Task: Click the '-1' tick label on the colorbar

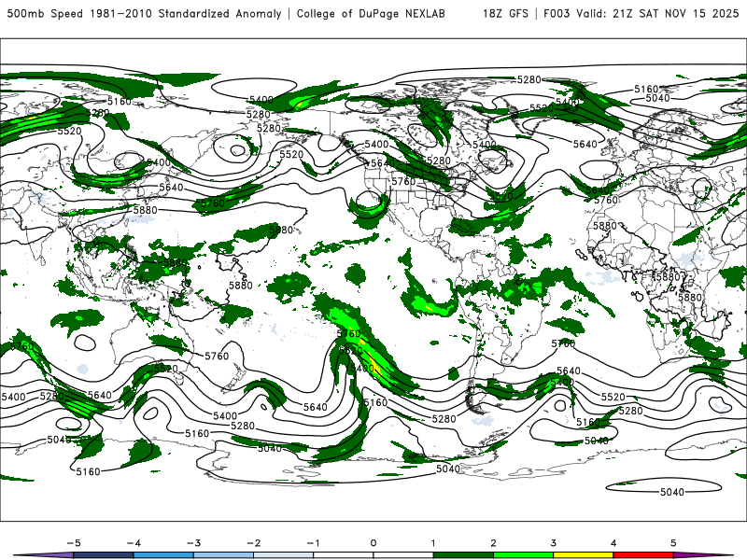Action: tap(313, 543)
